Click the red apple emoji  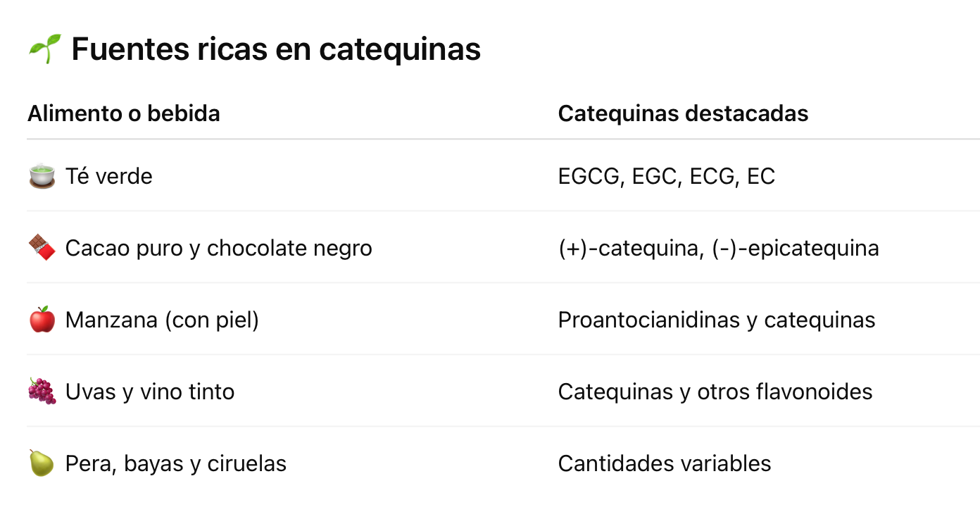tap(42, 320)
